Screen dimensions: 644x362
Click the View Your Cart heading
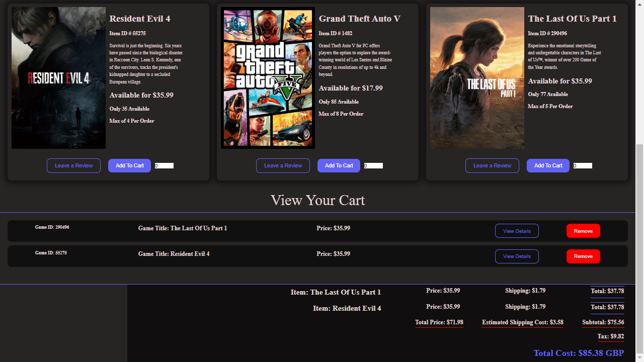point(317,200)
